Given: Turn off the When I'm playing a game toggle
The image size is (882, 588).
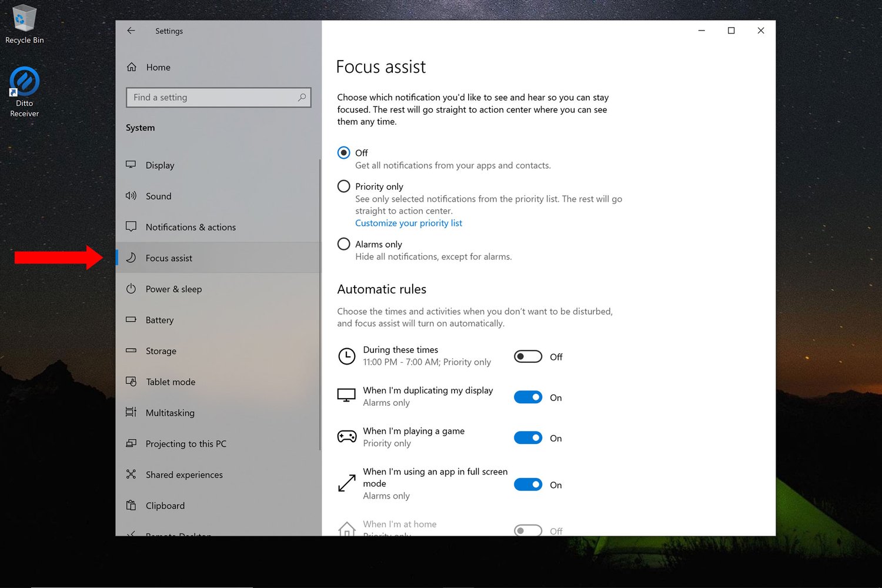Looking at the screenshot, I should (527, 437).
